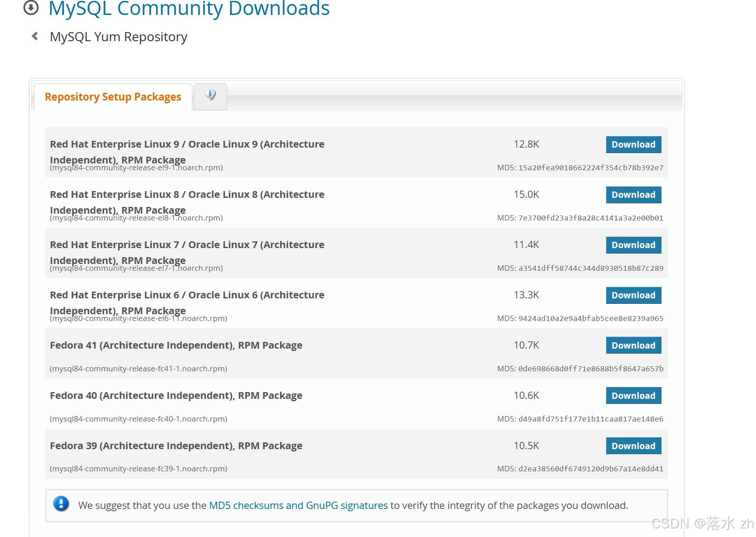Image resolution: width=756 pixels, height=537 pixels.
Task: Click filename mysql80-community-release-el6-11.noarch.rpm
Action: coord(138,319)
